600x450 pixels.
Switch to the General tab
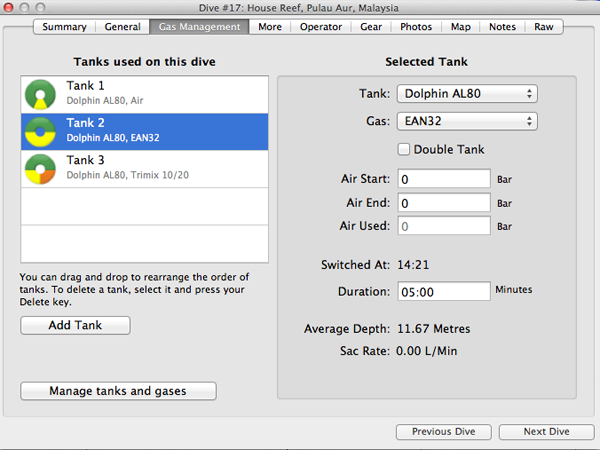pyautogui.click(x=122, y=27)
